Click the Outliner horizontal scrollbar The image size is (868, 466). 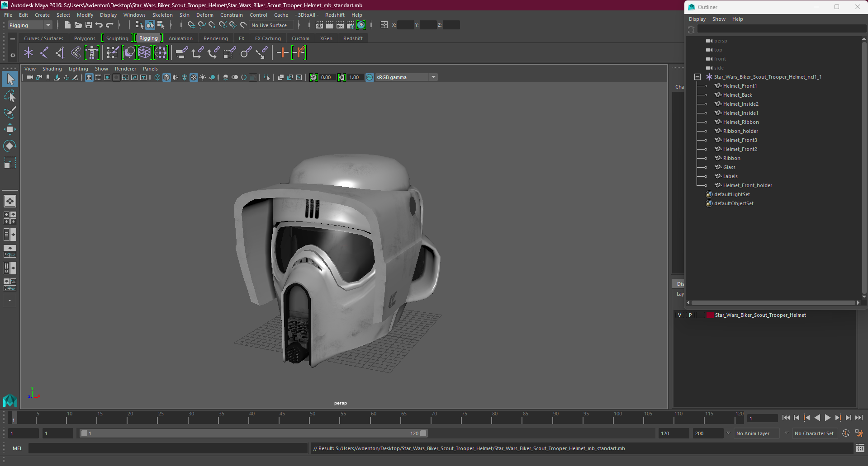click(x=773, y=303)
